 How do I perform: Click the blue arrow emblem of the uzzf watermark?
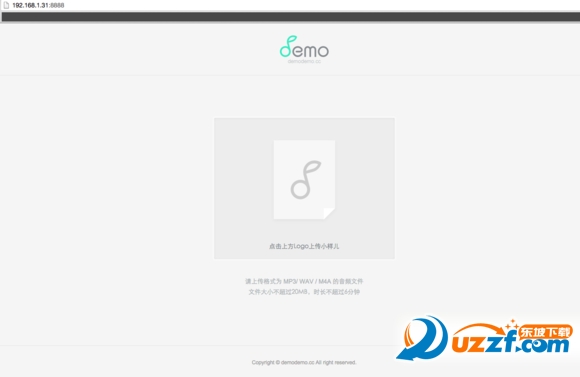(422, 338)
